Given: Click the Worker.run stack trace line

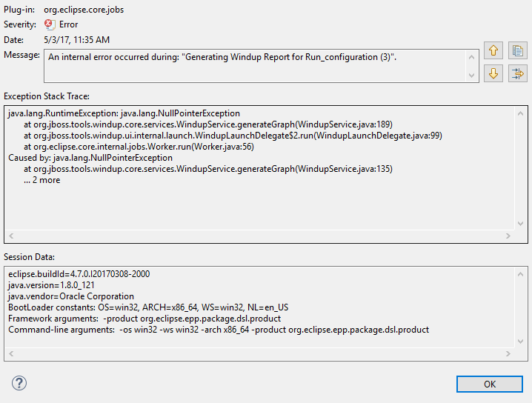Looking at the screenshot, I should (139, 147).
